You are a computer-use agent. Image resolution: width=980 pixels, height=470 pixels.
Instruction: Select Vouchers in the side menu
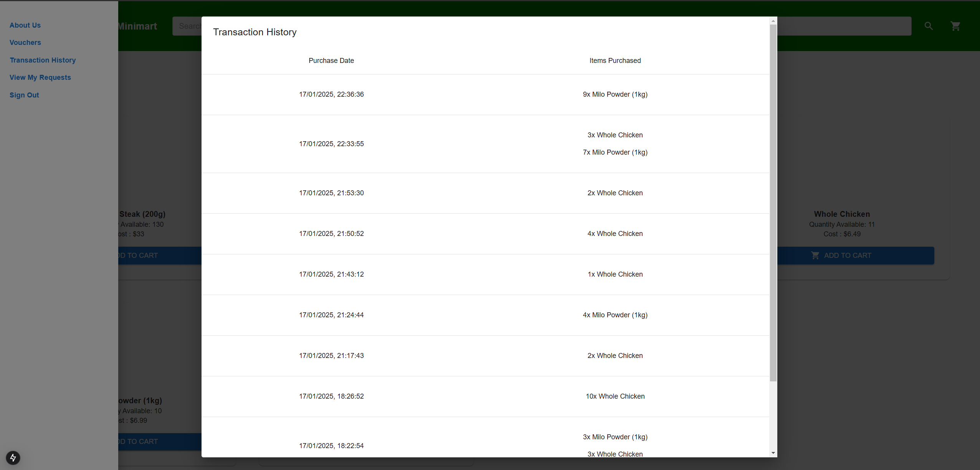25,43
